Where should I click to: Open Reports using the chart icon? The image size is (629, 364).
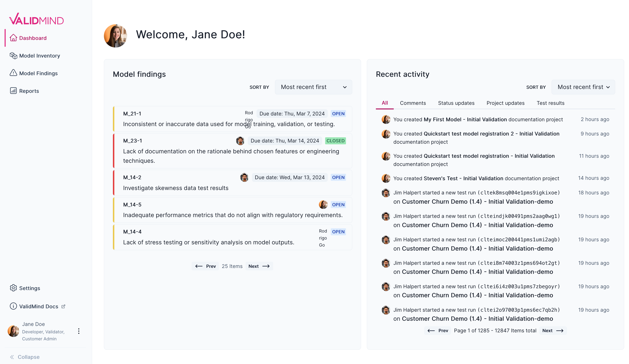click(x=13, y=91)
